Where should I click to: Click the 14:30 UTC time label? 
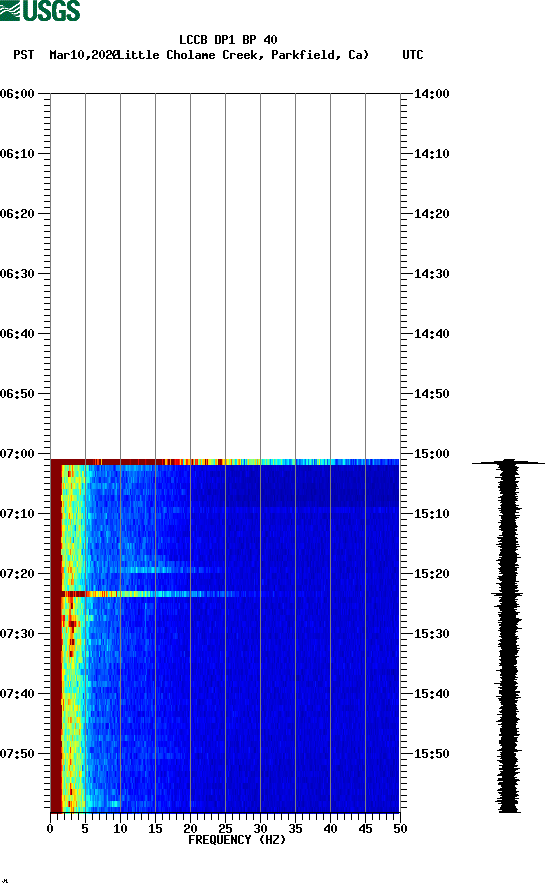click(x=431, y=274)
